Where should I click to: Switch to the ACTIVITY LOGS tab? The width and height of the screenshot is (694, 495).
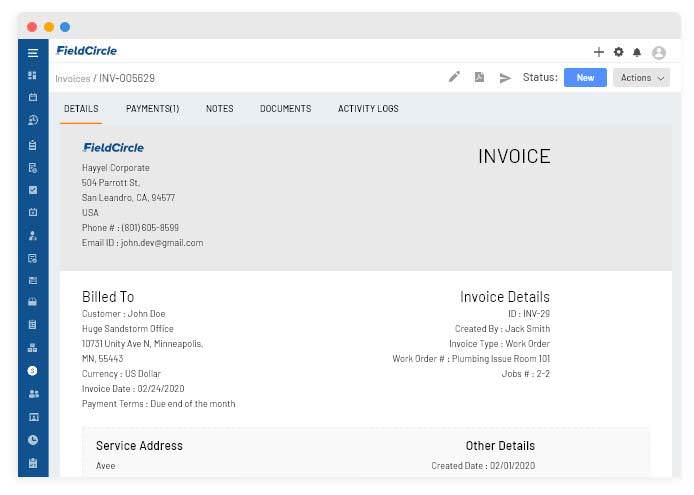(368, 108)
